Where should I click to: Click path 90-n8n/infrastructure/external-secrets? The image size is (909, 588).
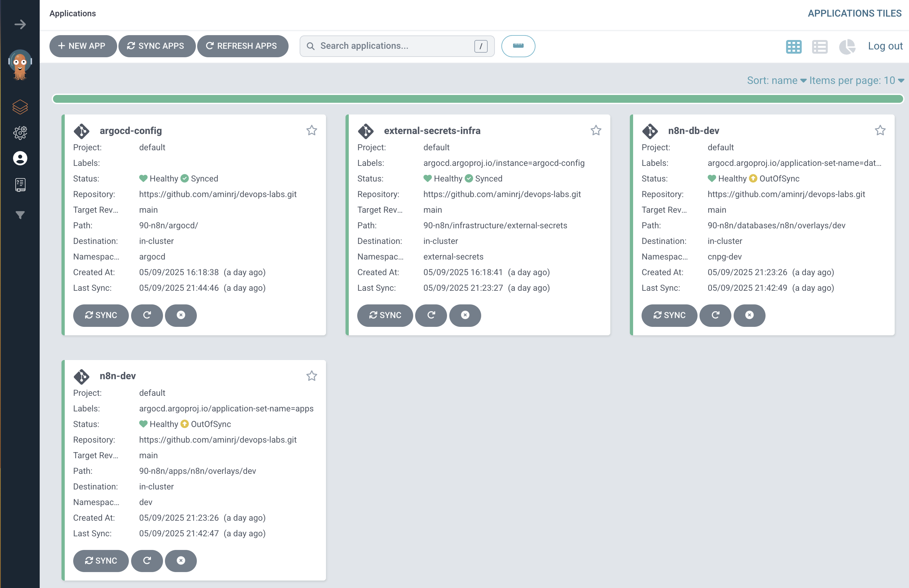(x=495, y=225)
